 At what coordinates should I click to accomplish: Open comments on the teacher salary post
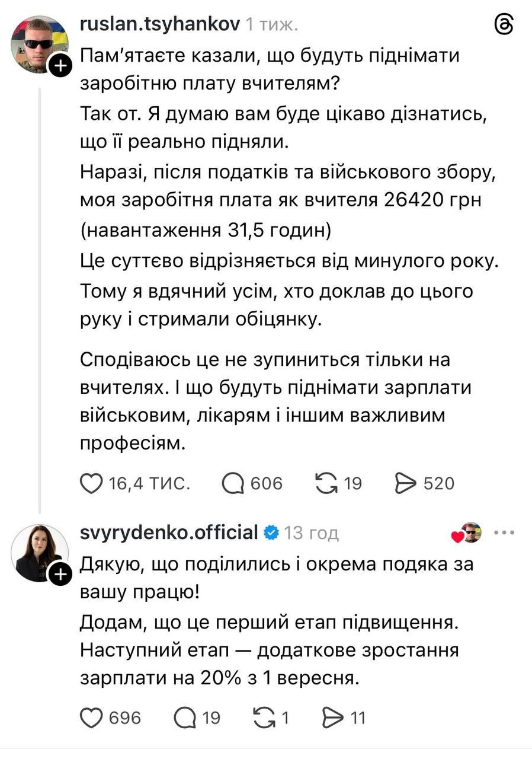(x=233, y=484)
